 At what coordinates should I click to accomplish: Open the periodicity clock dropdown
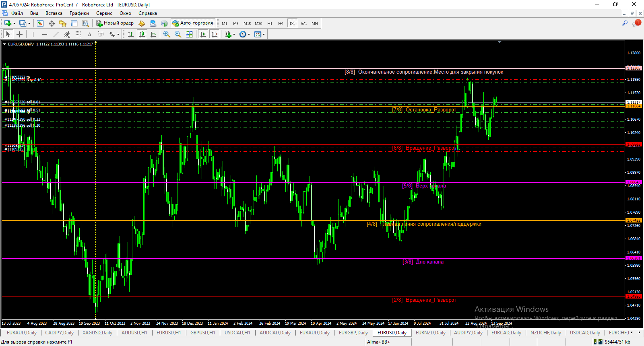[249, 35]
